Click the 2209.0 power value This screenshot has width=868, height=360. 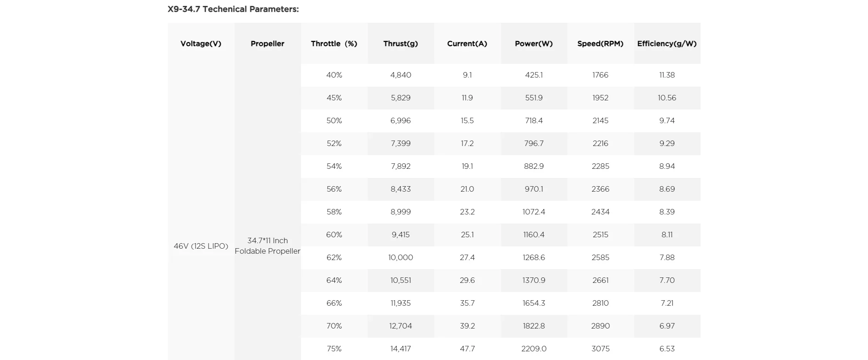[534, 349]
